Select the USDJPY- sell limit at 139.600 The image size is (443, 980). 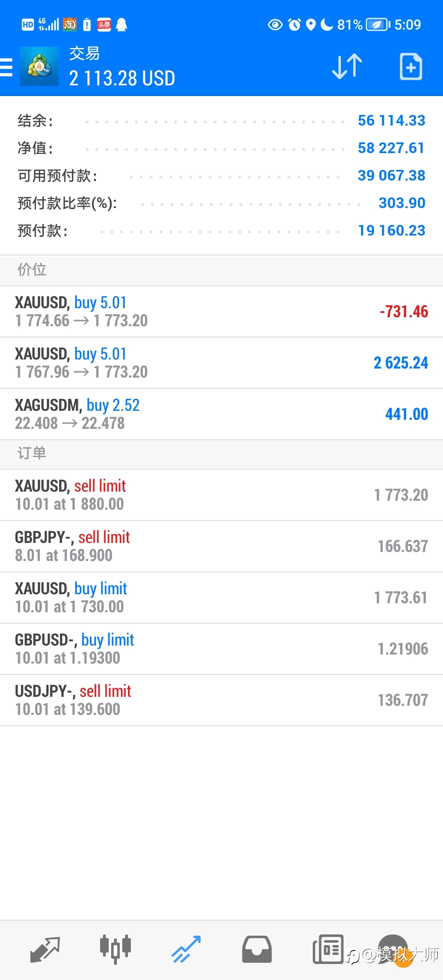point(221,701)
